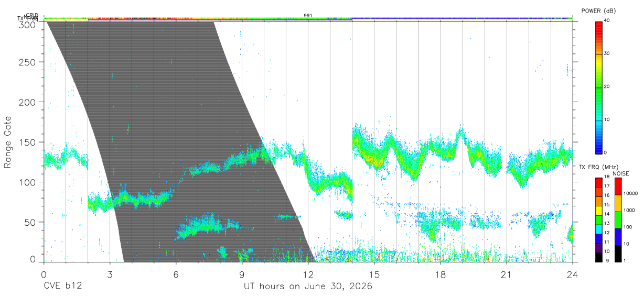Viewport: 644px width, 297px height.
Task: Click the 150 tick on Range Gate axis
Action: tap(27, 142)
